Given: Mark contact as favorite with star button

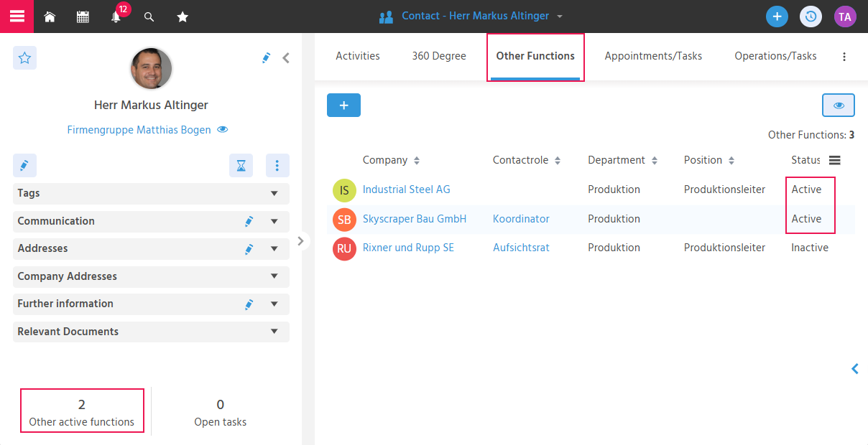Looking at the screenshot, I should click(x=24, y=58).
